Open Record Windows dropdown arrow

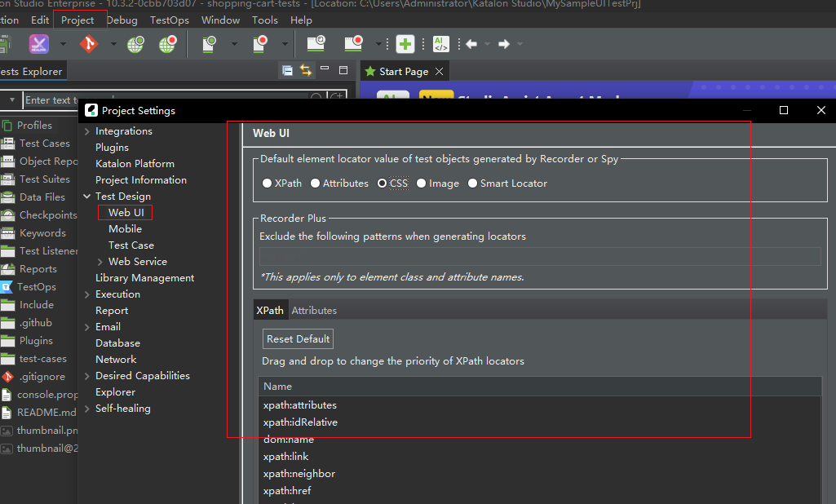pos(378,44)
